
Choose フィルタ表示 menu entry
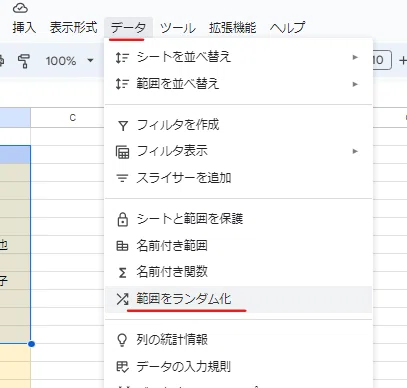tap(238, 151)
